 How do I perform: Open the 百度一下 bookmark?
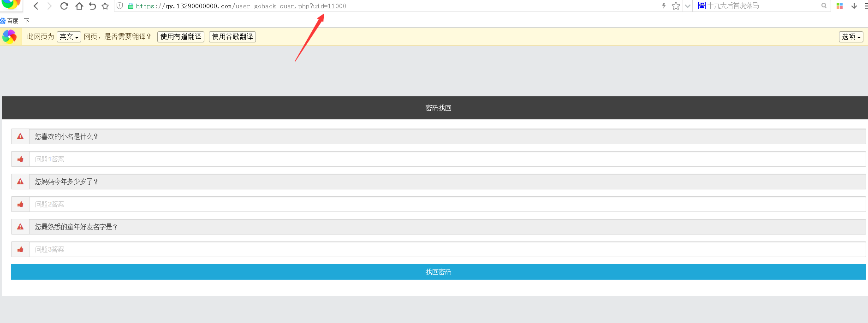pos(15,21)
